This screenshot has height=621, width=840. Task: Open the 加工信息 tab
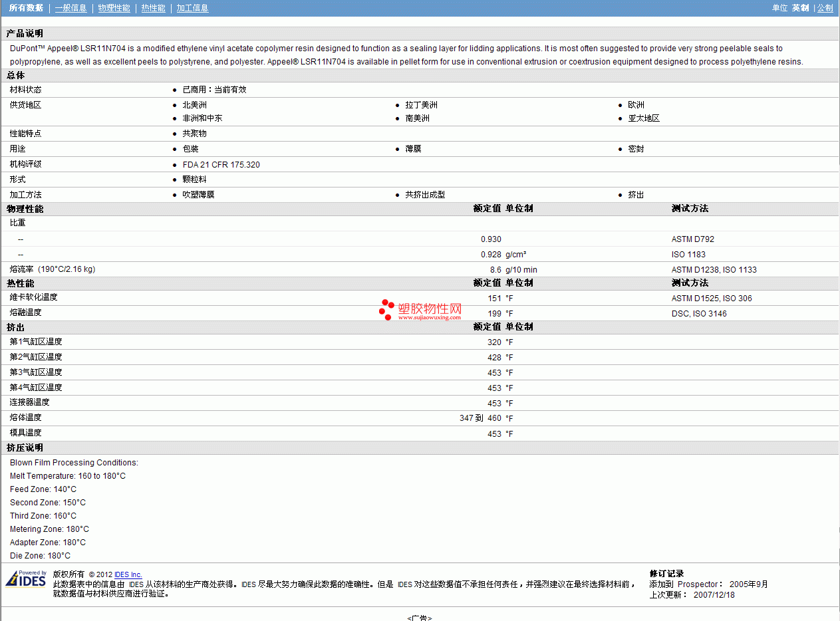point(192,8)
